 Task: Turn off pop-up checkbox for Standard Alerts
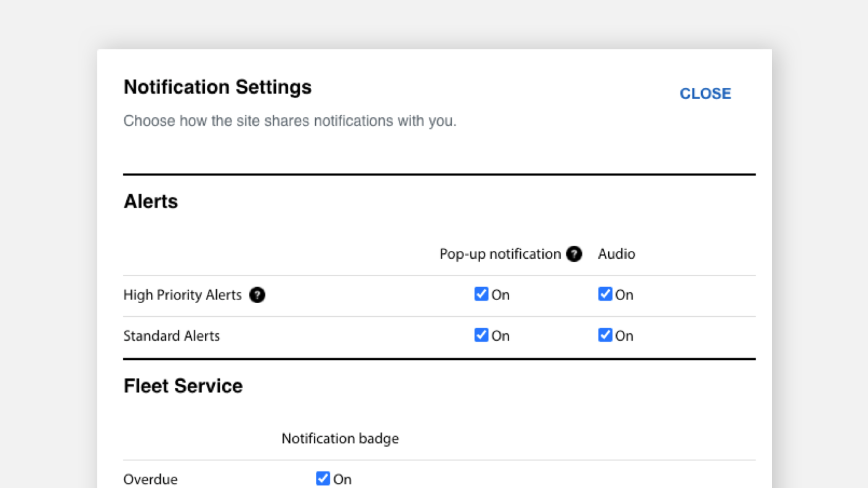[x=481, y=335]
